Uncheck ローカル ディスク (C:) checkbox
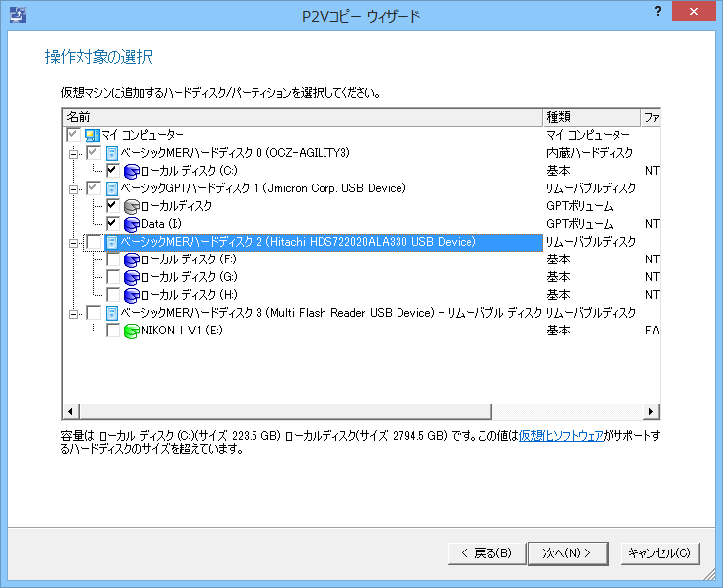Screen dimensions: 723x588 point(113,170)
